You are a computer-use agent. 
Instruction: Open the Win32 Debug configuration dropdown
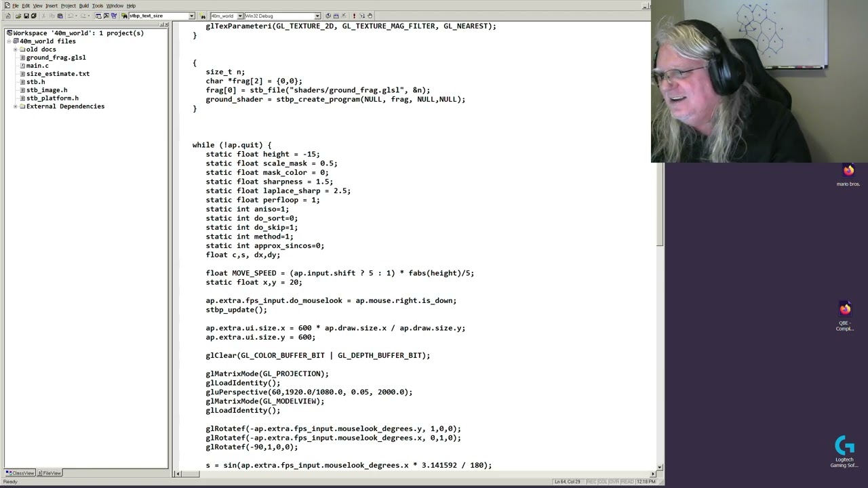(317, 16)
